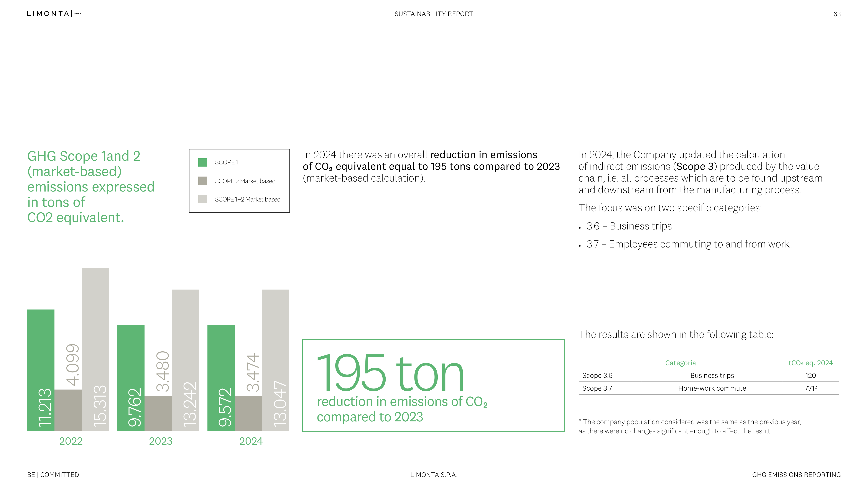Image resolution: width=868 pixels, height=488 pixels.
Task: Click the 2023 total bar labeled 13.242
Action: 185,360
